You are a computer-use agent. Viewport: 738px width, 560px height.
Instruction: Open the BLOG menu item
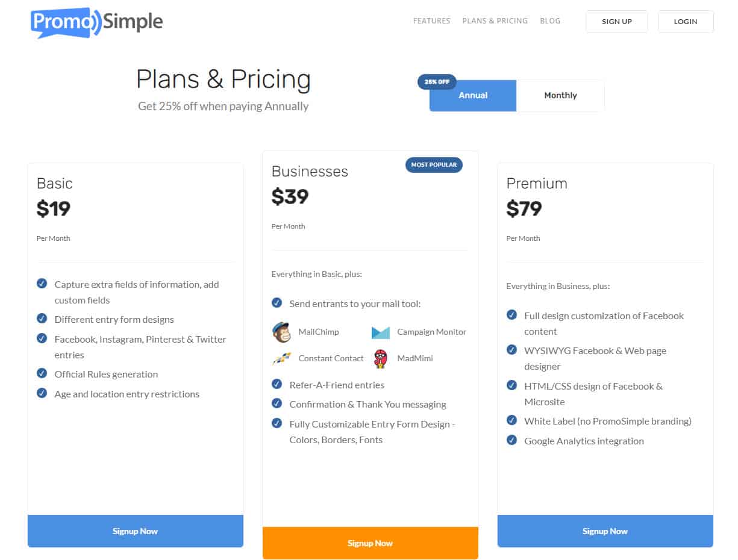point(550,20)
